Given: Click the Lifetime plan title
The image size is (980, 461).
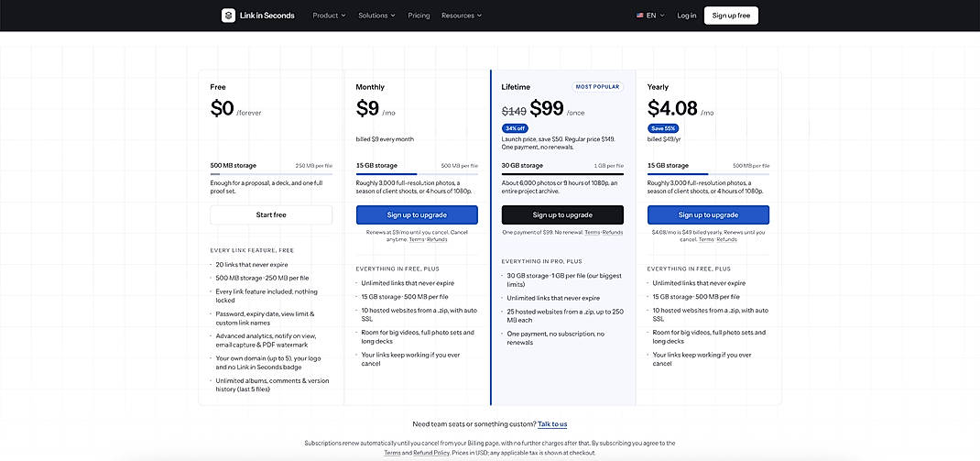Looking at the screenshot, I should pos(517,87).
